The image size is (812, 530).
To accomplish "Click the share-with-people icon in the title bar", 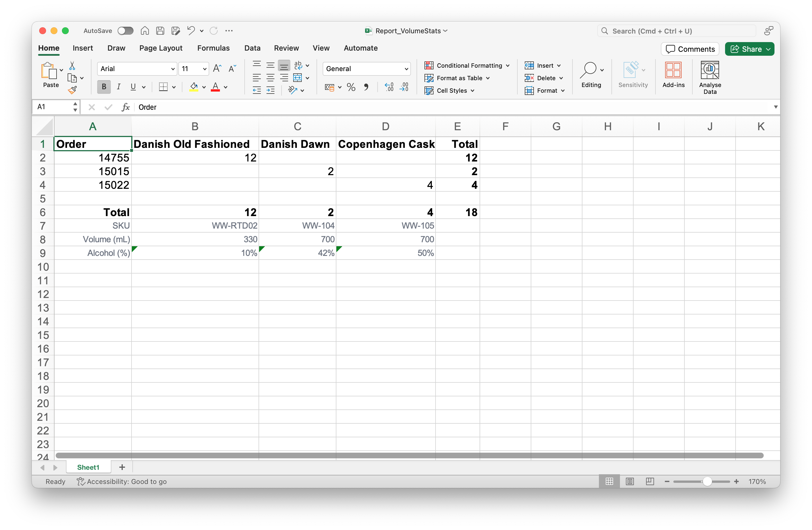I will pos(768,31).
